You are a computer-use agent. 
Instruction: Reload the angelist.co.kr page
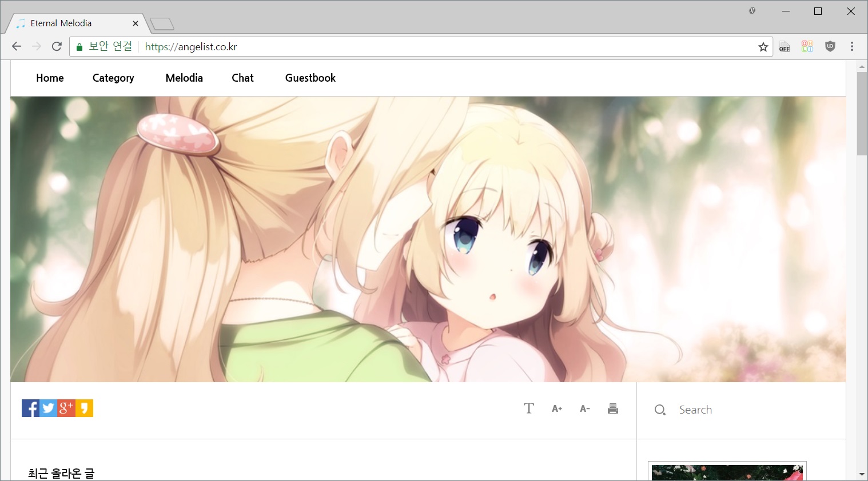(x=57, y=46)
